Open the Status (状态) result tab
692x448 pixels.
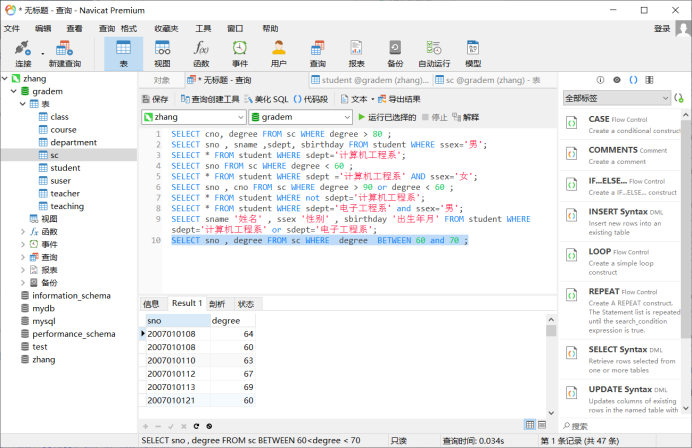pyautogui.click(x=246, y=304)
